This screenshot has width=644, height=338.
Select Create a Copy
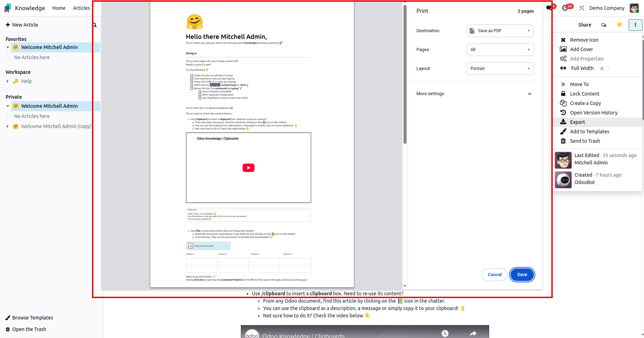point(598,103)
